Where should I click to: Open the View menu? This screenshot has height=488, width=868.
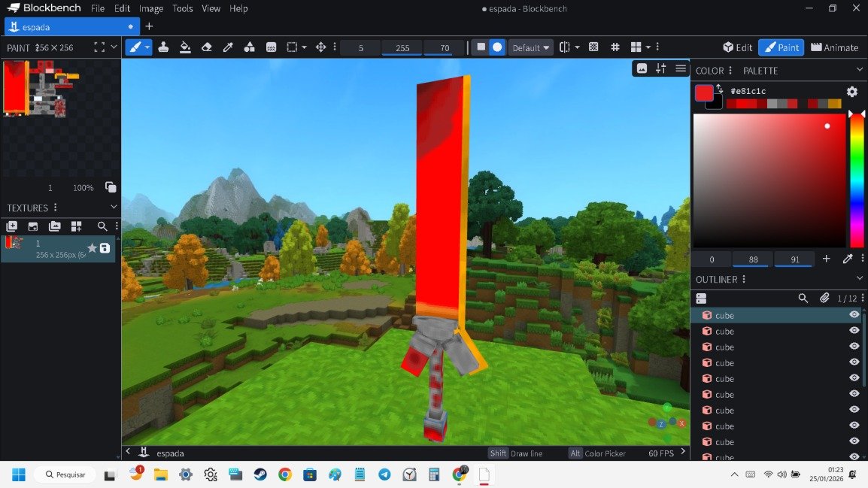click(x=211, y=8)
